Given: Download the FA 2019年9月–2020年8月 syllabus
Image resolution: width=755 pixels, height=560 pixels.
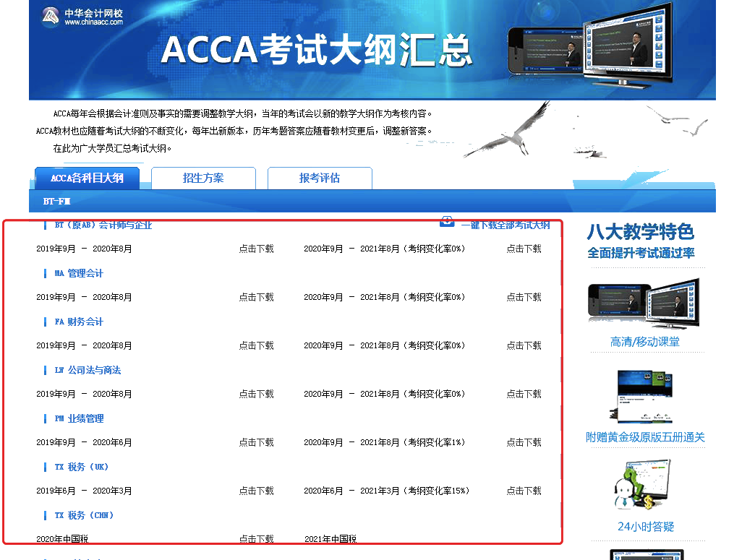Looking at the screenshot, I should point(256,345).
